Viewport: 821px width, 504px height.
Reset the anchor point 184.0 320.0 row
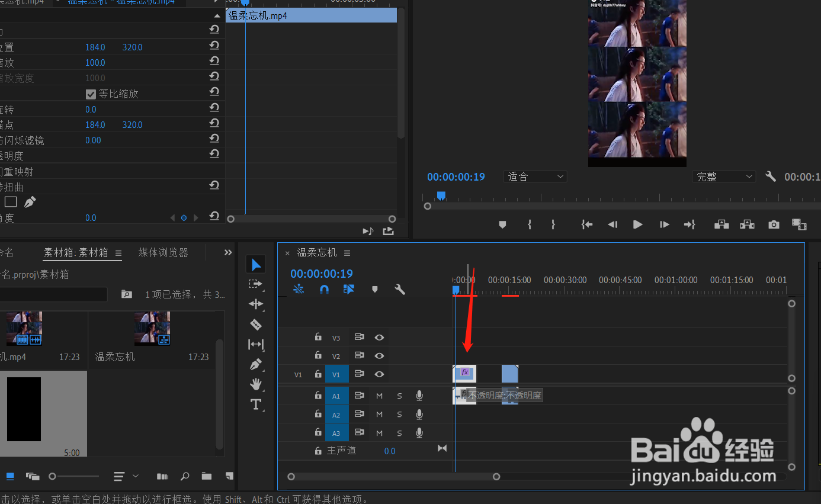214,123
